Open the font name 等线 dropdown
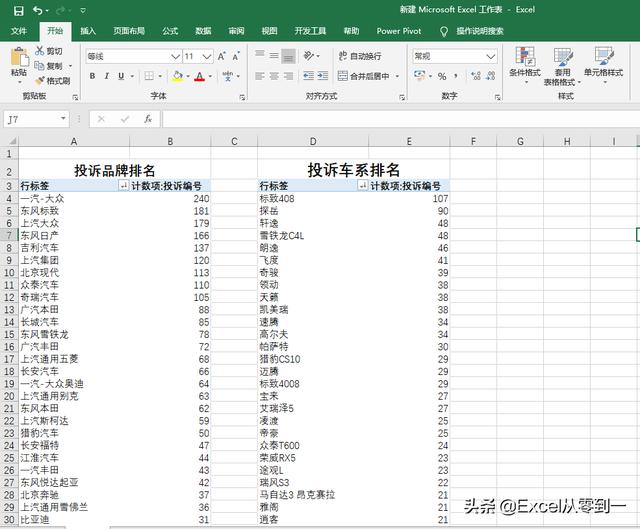Screen dimensions: 640x529 coord(176,56)
